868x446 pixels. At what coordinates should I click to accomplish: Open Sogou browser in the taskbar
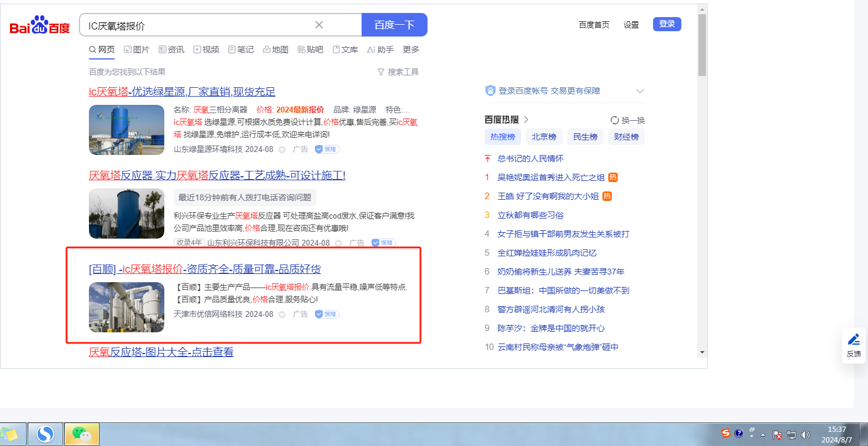[45, 434]
